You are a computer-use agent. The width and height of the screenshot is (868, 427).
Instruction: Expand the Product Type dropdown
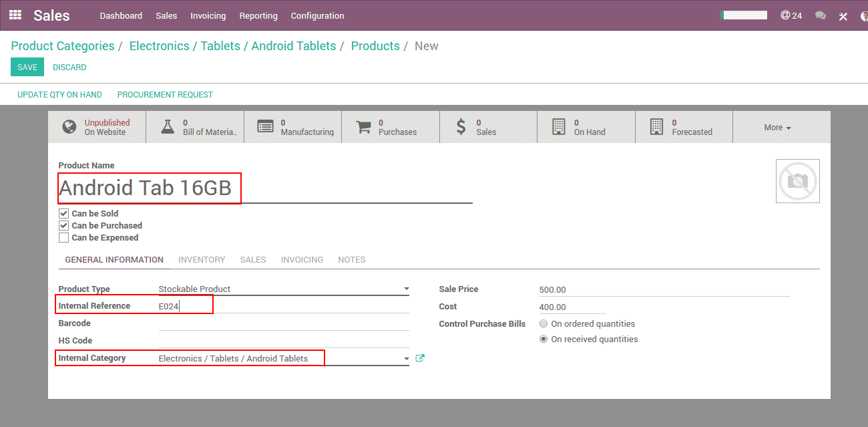point(406,289)
